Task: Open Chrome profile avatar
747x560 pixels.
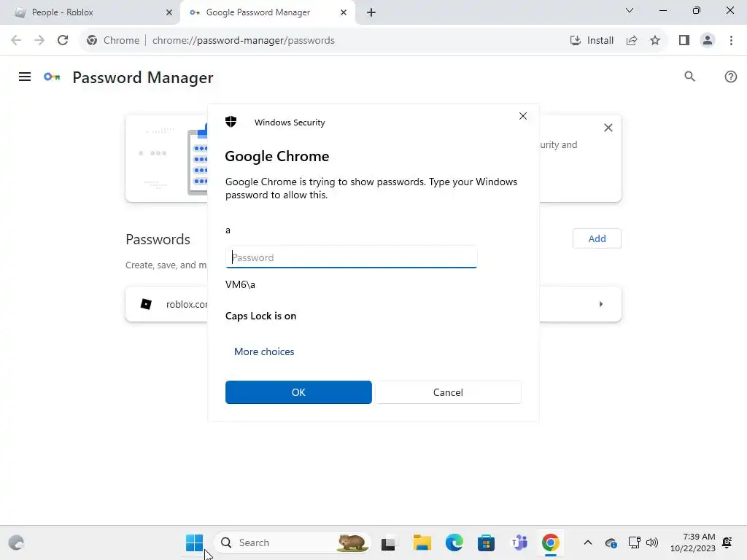Action: point(708,41)
